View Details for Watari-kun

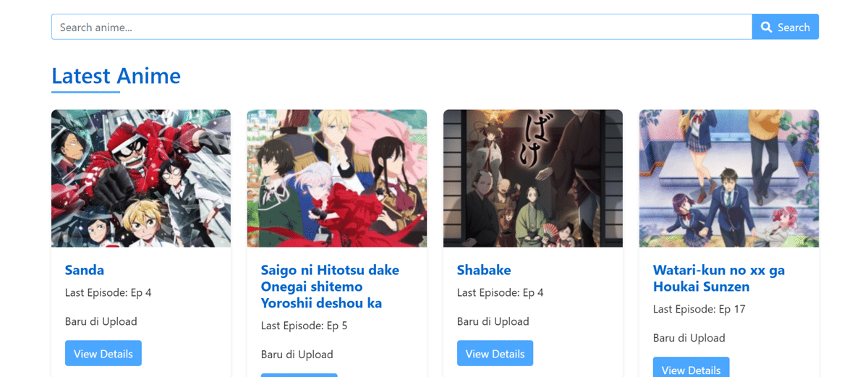click(692, 367)
